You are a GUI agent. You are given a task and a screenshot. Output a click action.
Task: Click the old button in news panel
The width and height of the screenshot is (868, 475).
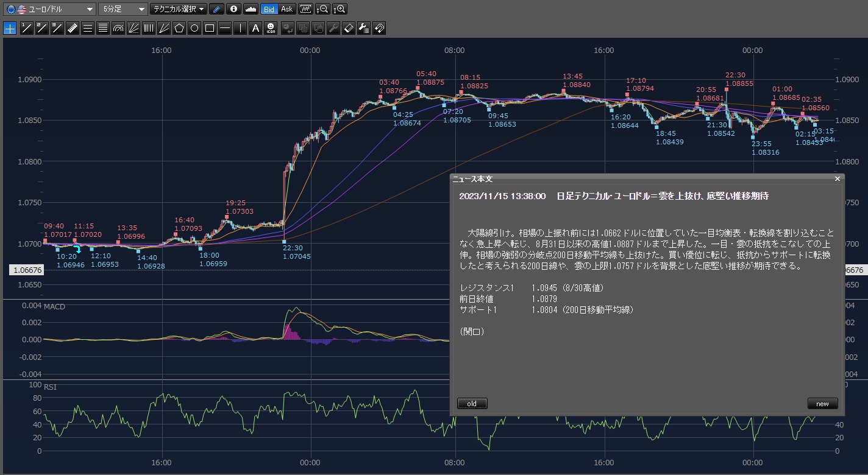[x=472, y=404]
